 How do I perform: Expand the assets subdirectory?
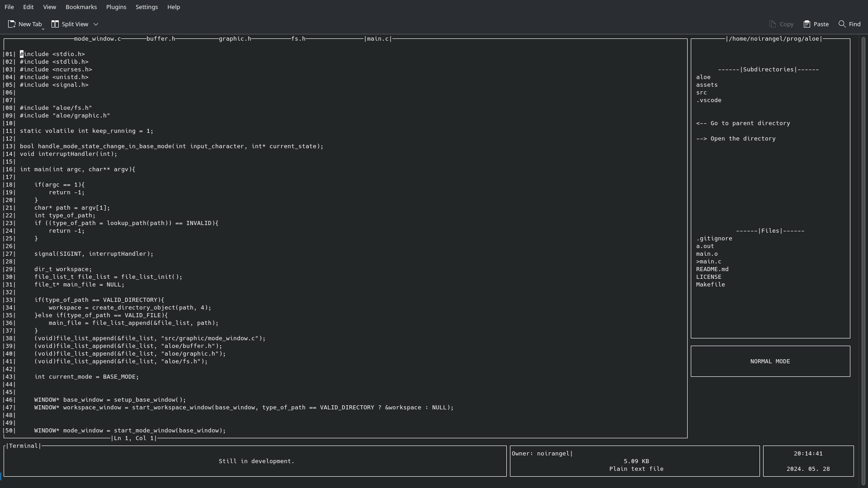click(x=707, y=84)
